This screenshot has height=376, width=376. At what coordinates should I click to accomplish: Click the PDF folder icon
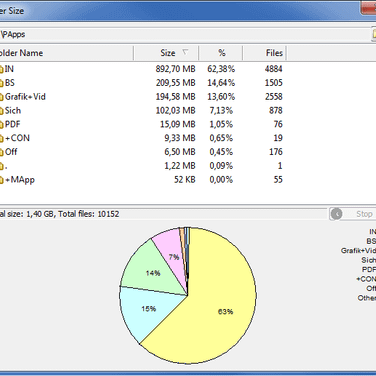(x=1, y=124)
